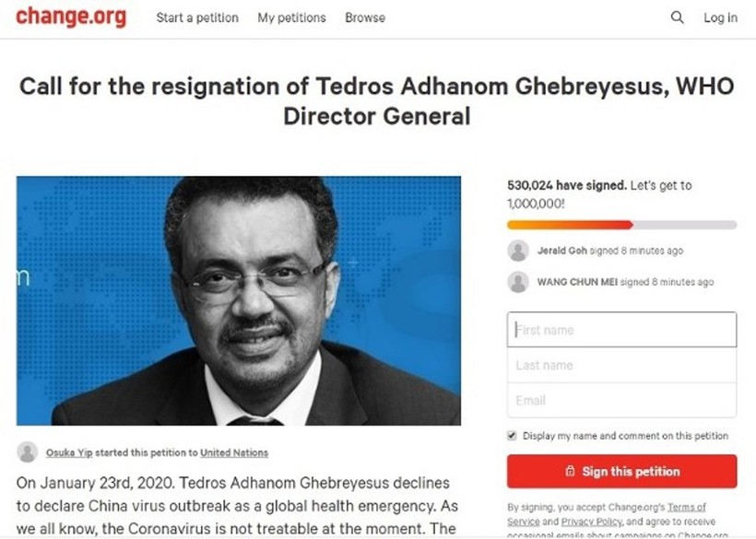
Task: Click WANG CHUN MEI's signer avatar
Action: tap(517, 279)
